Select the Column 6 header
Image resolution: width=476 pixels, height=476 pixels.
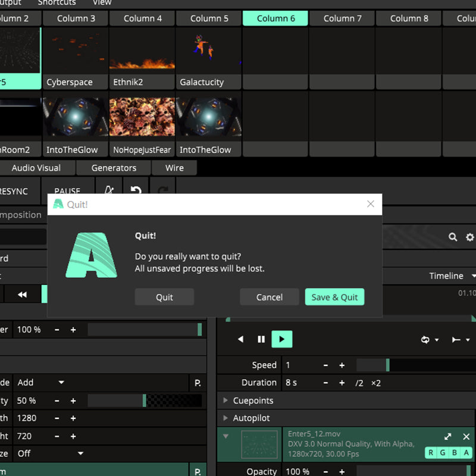point(275,18)
